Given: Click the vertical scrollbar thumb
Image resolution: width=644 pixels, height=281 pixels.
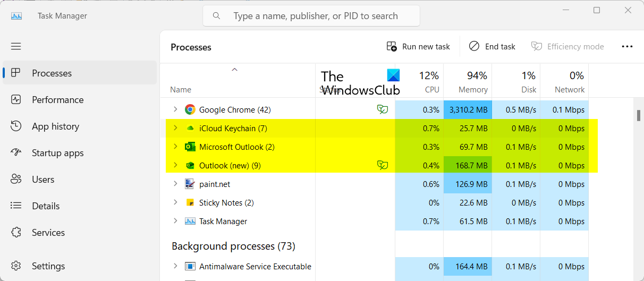Looking at the screenshot, I should click(x=639, y=115).
